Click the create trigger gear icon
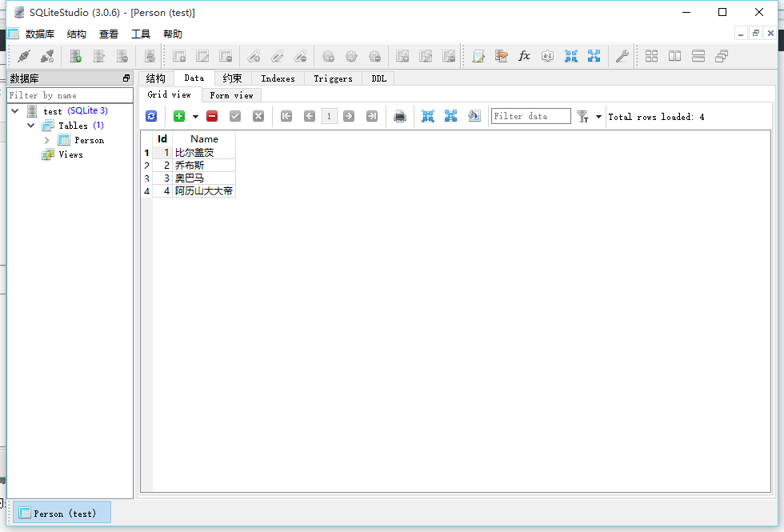Screen dimensions: 784x532 [328, 56]
